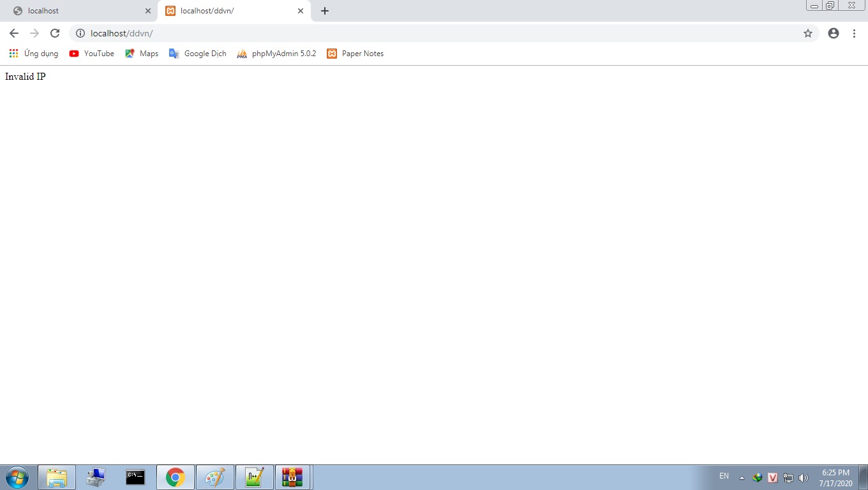The image size is (868, 490).
Task: Open the phpMyAdmin 5.0.2 bookmark
Action: pyautogui.click(x=276, y=54)
